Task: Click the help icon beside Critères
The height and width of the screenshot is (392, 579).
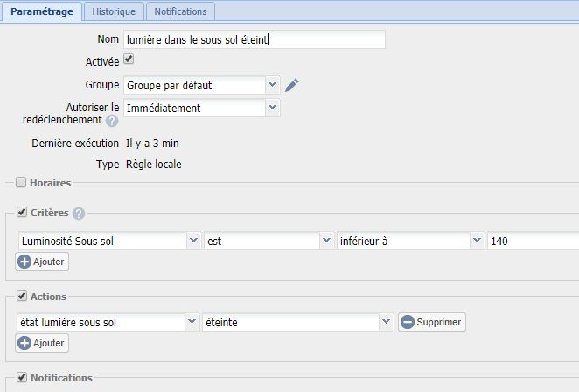Action: point(79,213)
